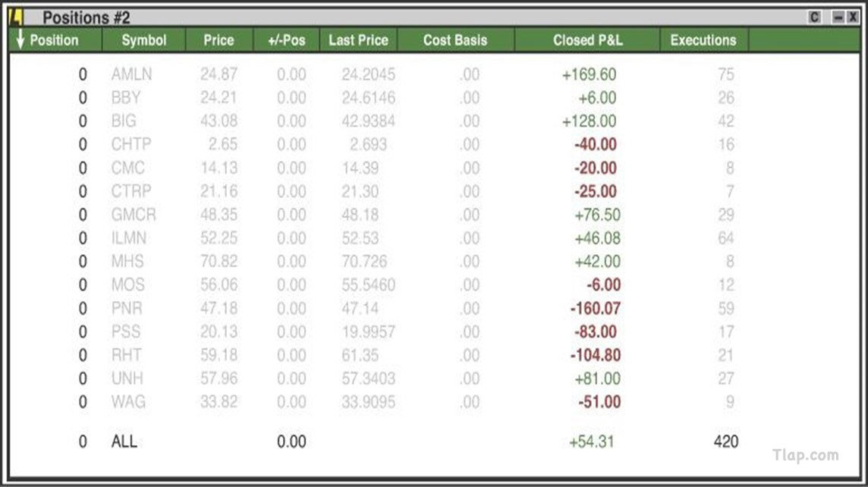Screen dimensions: 868x487
Task: Sort by the +/-Pos column header
Action: 286,40
